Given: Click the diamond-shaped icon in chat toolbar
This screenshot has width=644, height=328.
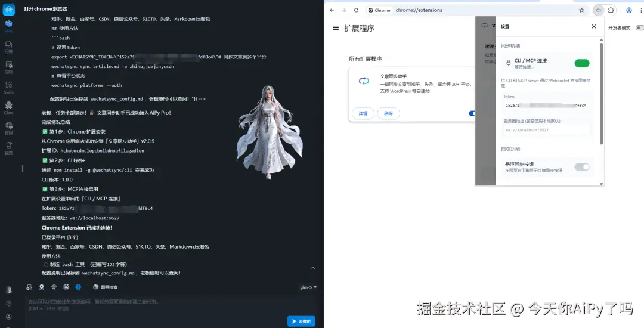Looking at the screenshot, I should coord(54,287).
